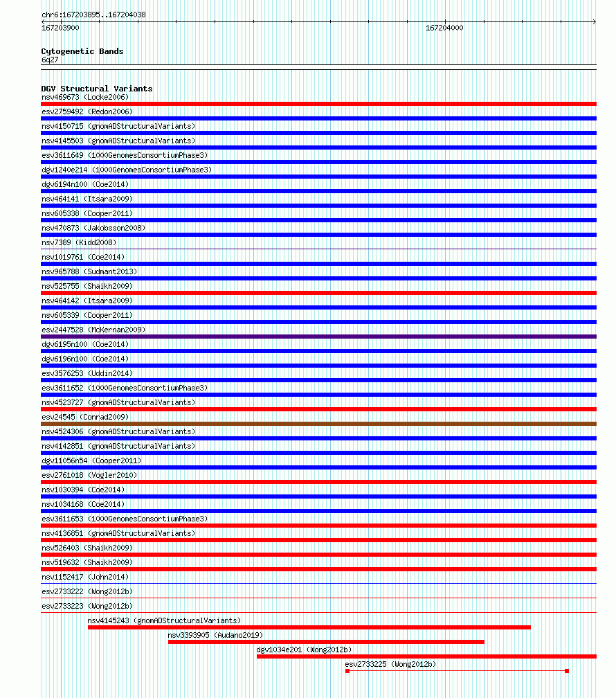616x698 pixels.
Task: Select nsv1030394 (Coe2014) label
Action: pos(83,490)
